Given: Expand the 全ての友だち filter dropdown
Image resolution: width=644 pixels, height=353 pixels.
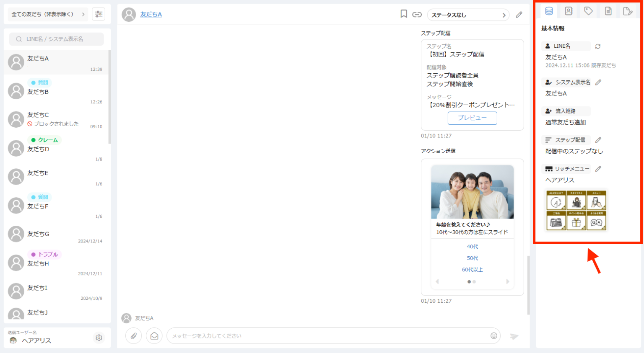Looking at the screenshot, I should click(x=48, y=14).
